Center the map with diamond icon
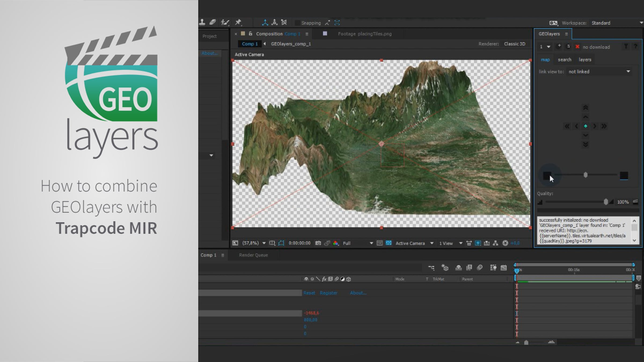 (x=586, y=126)
